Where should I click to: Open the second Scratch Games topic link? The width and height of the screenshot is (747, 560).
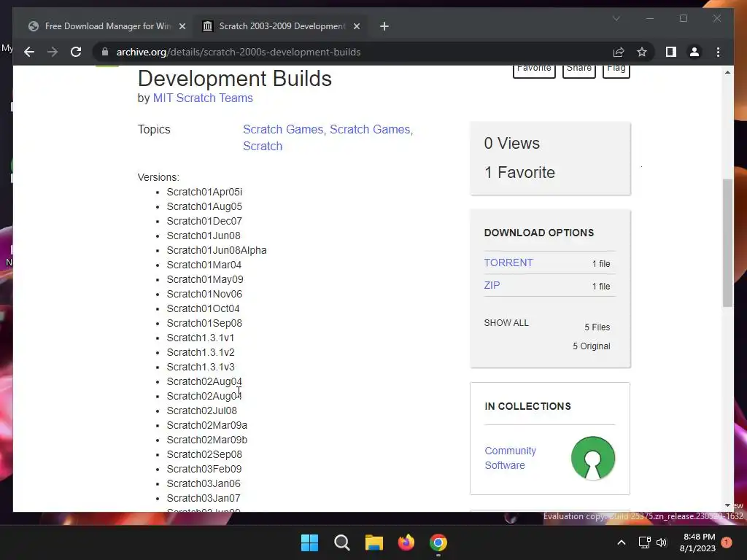point(370,130)
